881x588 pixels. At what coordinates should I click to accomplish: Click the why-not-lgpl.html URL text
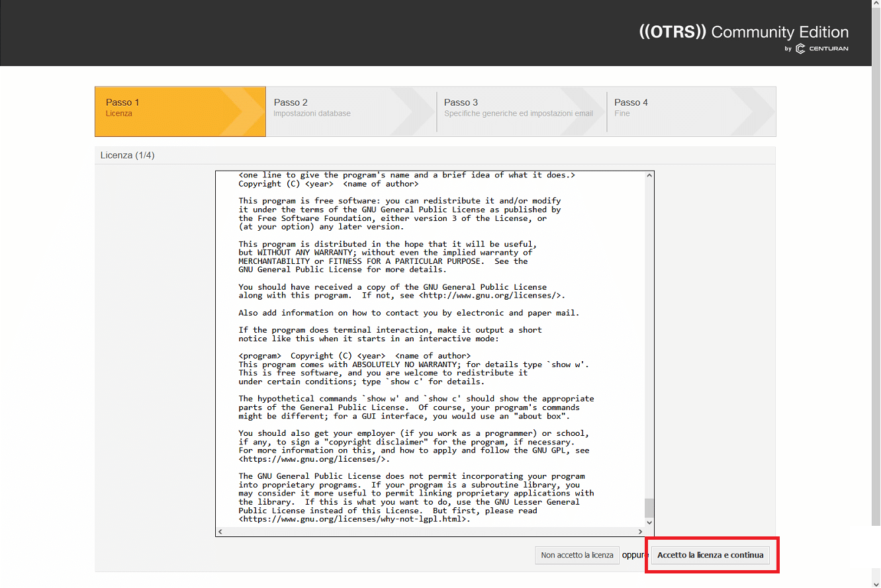(355, 519)
